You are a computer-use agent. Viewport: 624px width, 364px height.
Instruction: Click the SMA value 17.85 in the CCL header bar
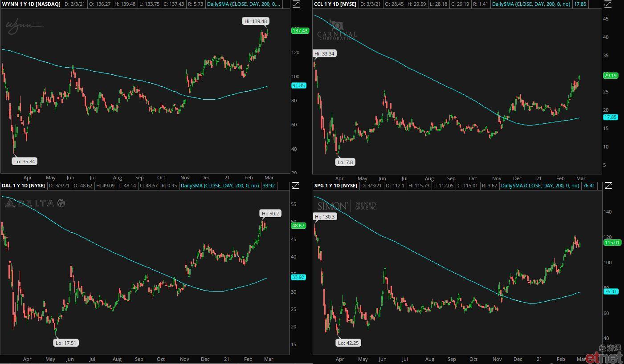click(580, 4)
